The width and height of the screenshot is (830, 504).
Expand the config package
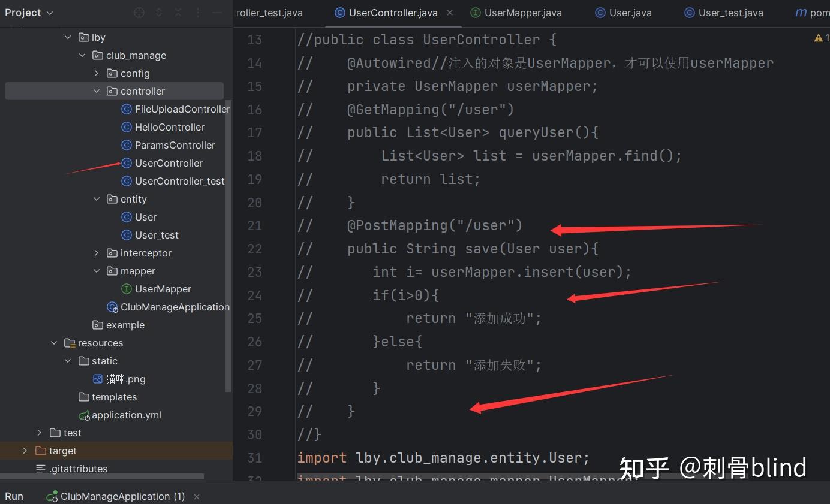tap(95, 73)
